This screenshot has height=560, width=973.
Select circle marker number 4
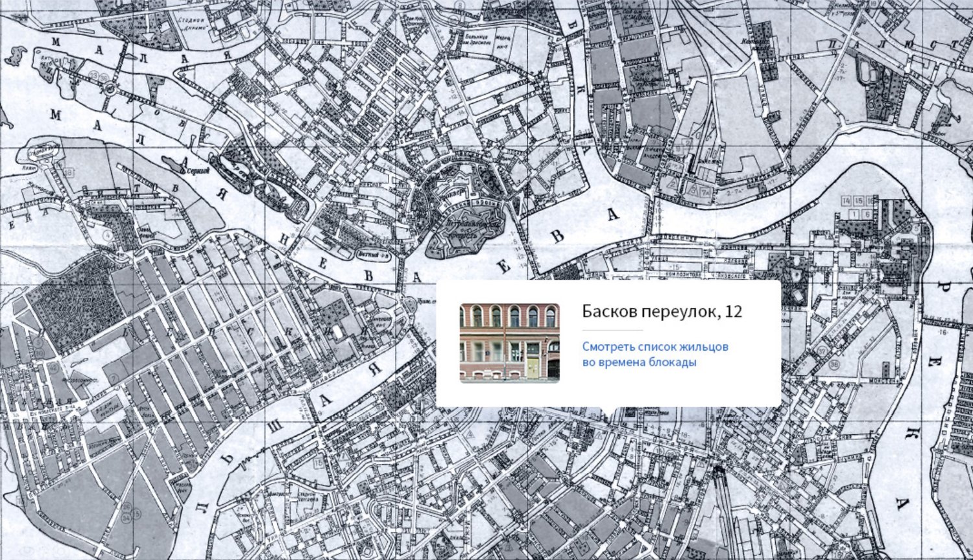tap(106, 235)
